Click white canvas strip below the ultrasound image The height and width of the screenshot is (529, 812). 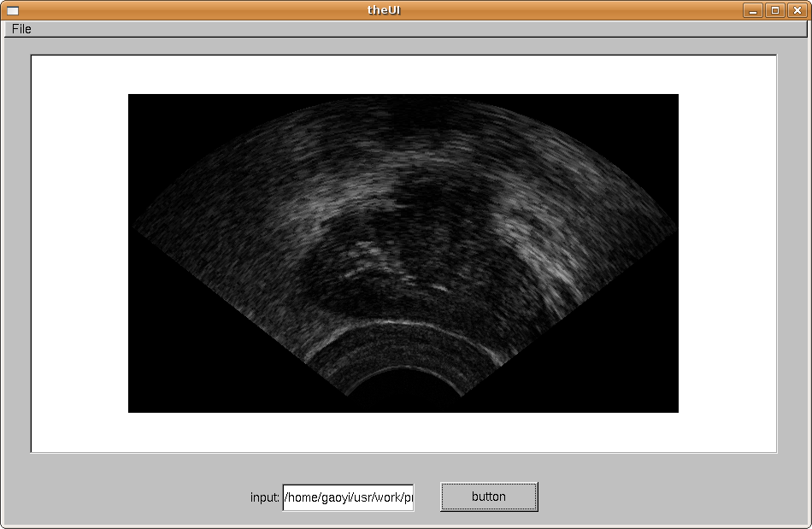coord(403,432)
